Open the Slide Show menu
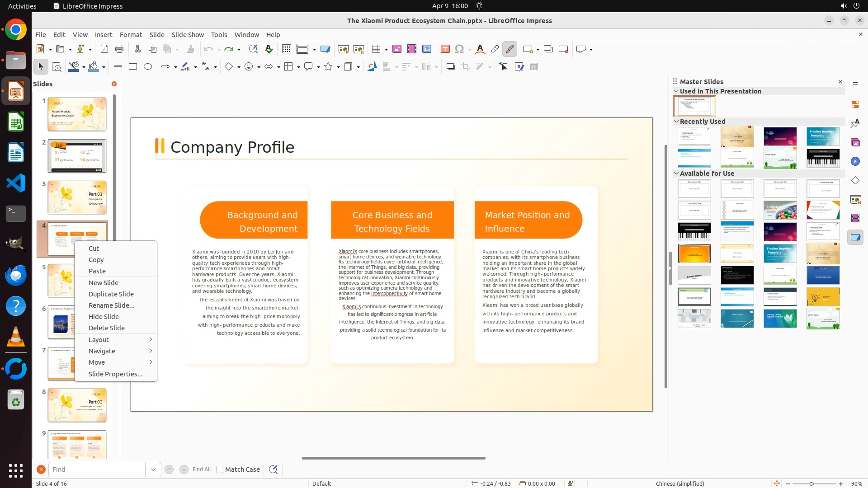Viewport: 868px width, 488px height. click(188, 35)
